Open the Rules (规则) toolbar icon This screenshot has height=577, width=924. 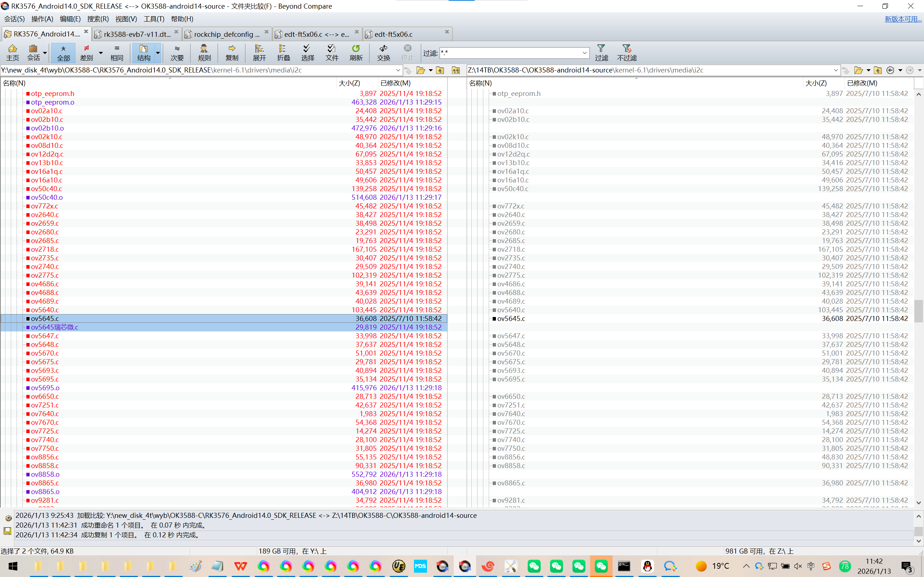(x=204, y=52)
